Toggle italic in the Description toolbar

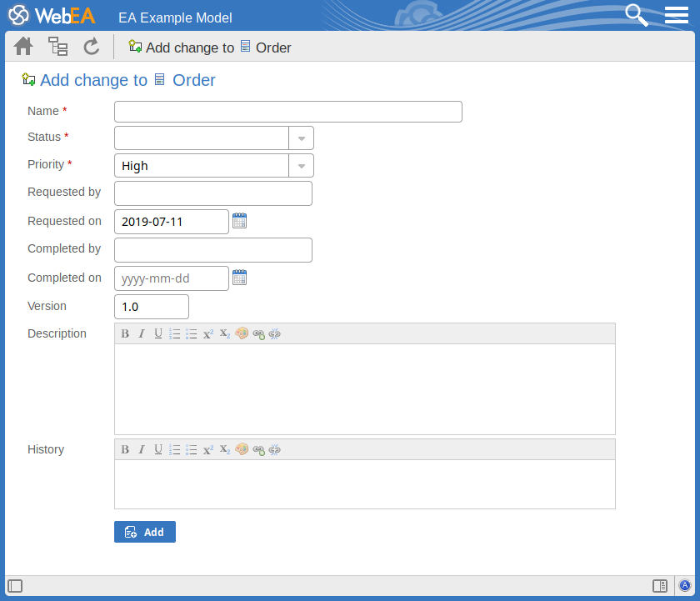tap(142, 333)
